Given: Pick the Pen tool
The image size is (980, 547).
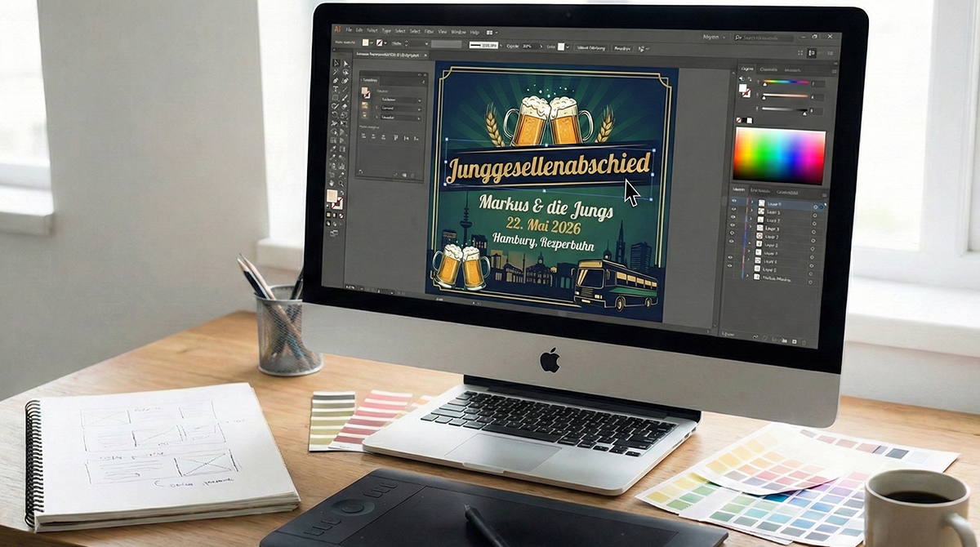Looking at the screenshot, I should (335, 80).
